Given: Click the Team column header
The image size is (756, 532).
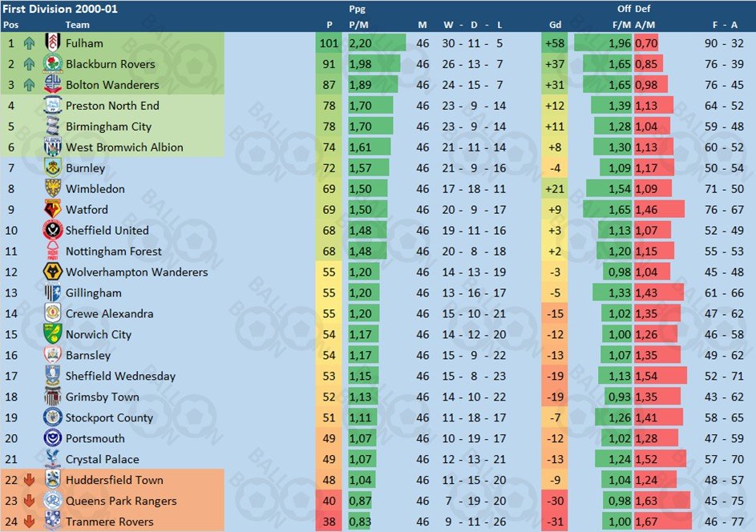Looking at the screenshot, I should (x=77, y=25).
